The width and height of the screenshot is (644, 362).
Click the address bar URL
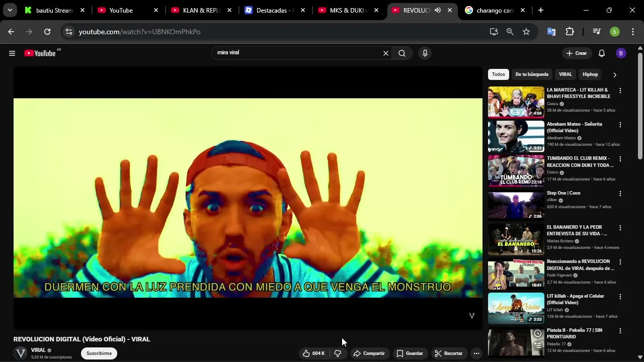point(140,32)
